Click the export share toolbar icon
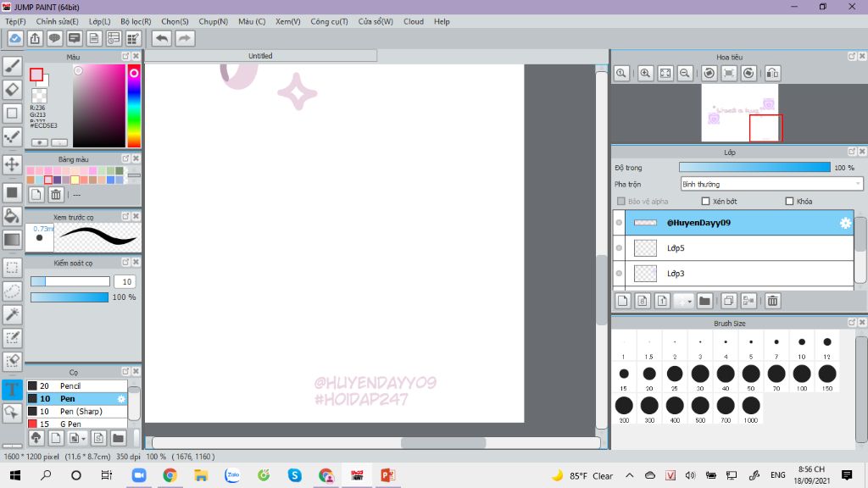868x488 pixels. coord(35,38)
